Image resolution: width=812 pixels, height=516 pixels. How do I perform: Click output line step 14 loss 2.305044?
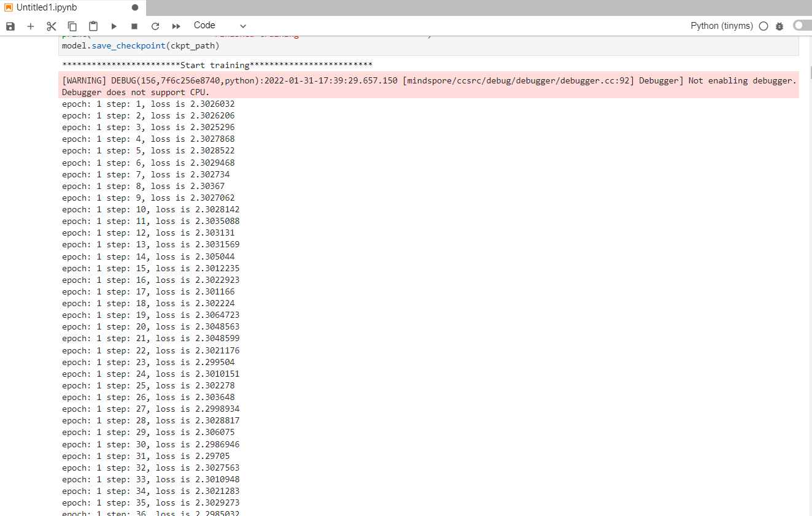[x=148, y=256]
